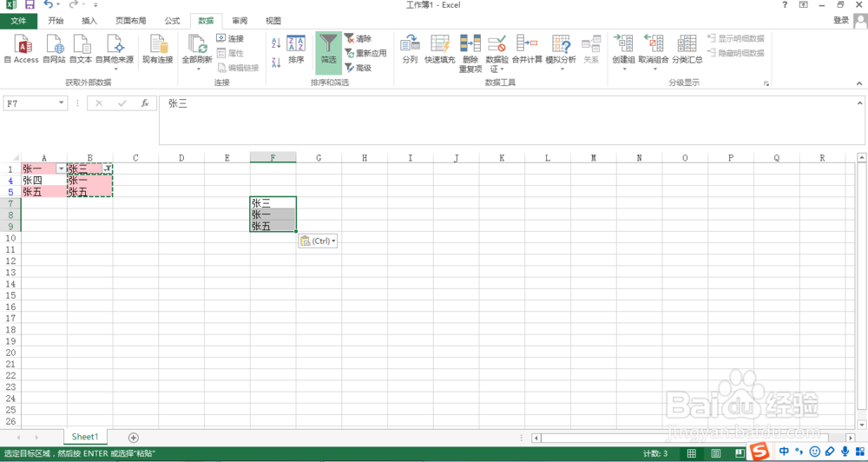868x462 pixels.
Task: Import data 自文本 icon
Action: pyautogui.click(x=81, y=48)
